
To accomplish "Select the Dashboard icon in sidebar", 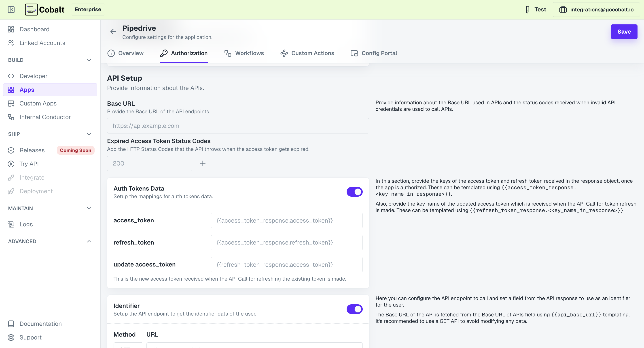I will [11, 29].
